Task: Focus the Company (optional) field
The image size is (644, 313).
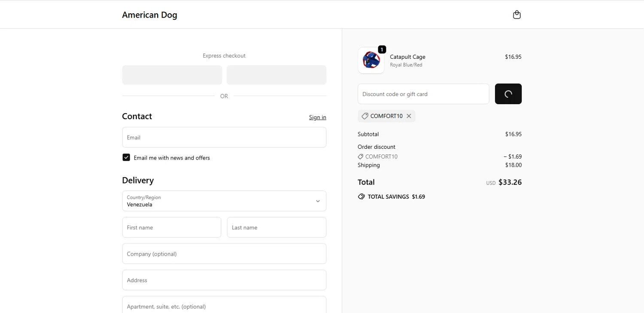Action: [x=224, y=254]
